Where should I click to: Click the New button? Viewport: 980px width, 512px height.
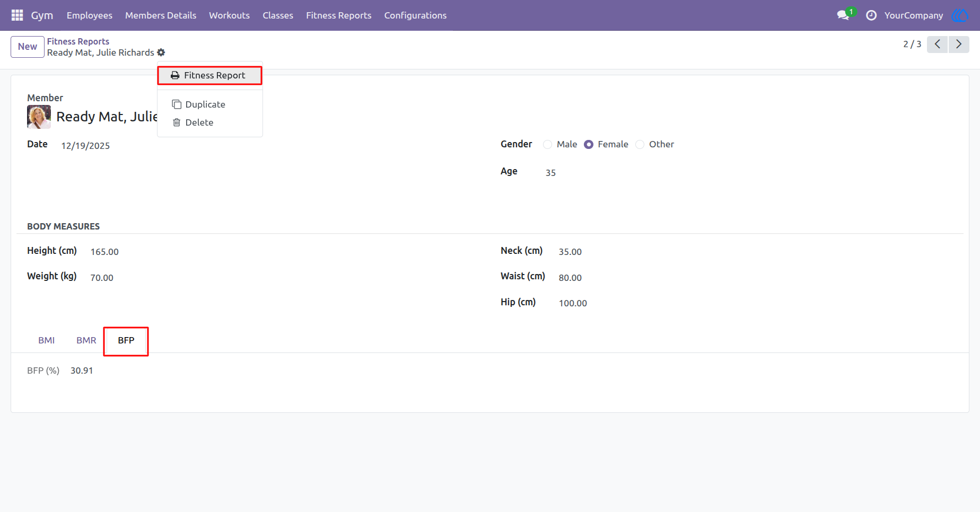tap(28, 47)
